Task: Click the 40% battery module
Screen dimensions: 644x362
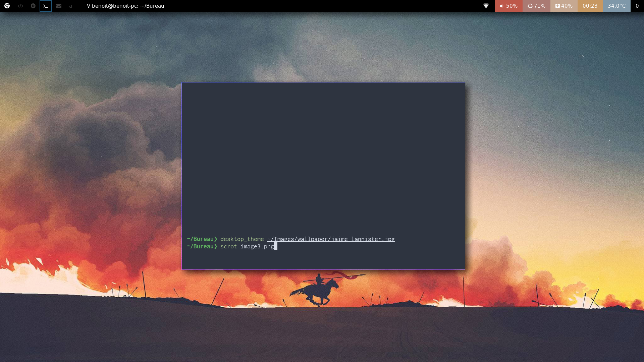Action: click(x=567, y=6)
